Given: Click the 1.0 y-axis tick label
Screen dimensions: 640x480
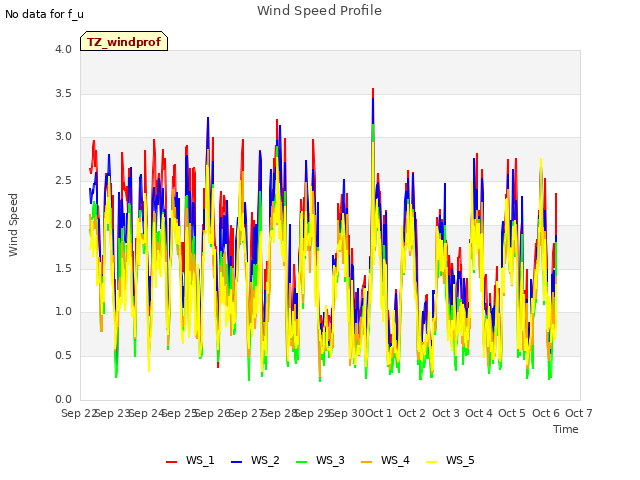Looking at the screenshot, I should click(x=64, y=312).
